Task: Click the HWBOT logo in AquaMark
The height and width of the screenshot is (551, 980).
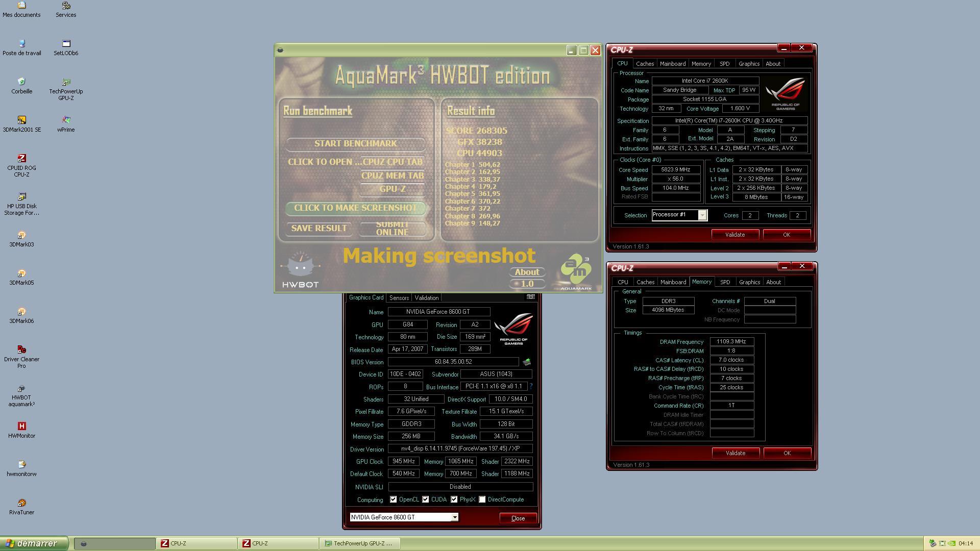Action: click(x=300, y=269)
